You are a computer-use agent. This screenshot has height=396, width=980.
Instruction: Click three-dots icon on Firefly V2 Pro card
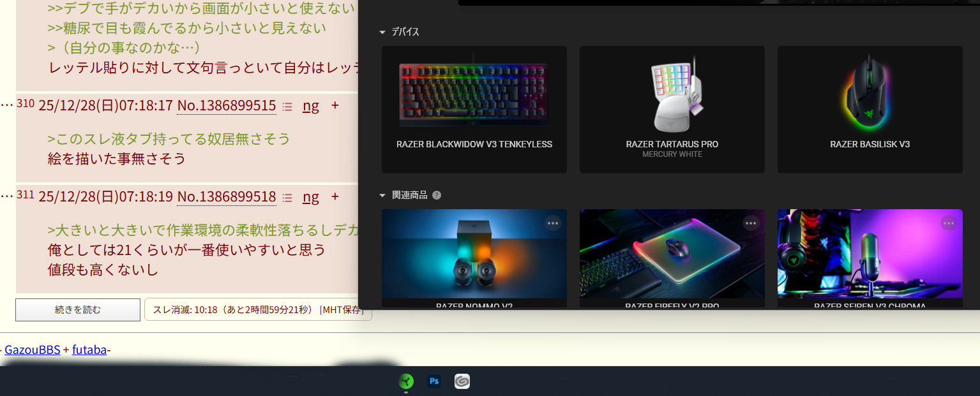click(x=751, y=223)
